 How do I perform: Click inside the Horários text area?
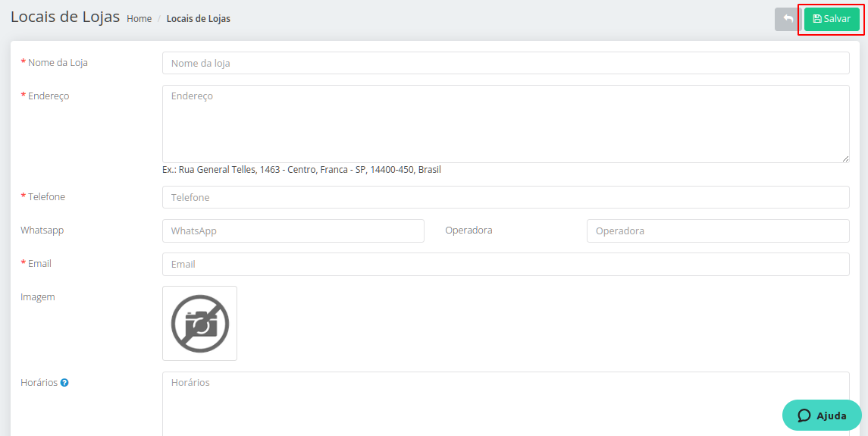(x=506, y=404)
